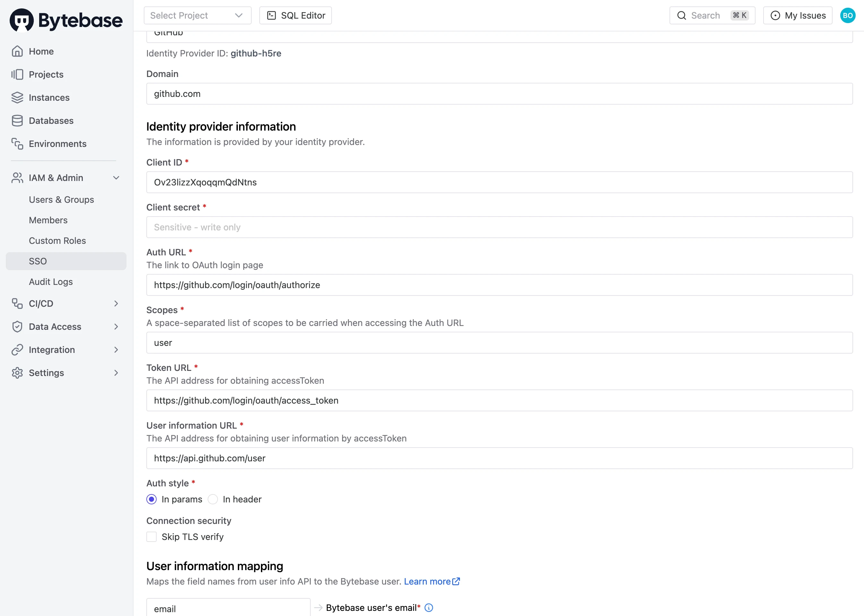The width and height of the screenshot is (864, 616).
Task: Click the My Issues button
Action: pos(797,15)
